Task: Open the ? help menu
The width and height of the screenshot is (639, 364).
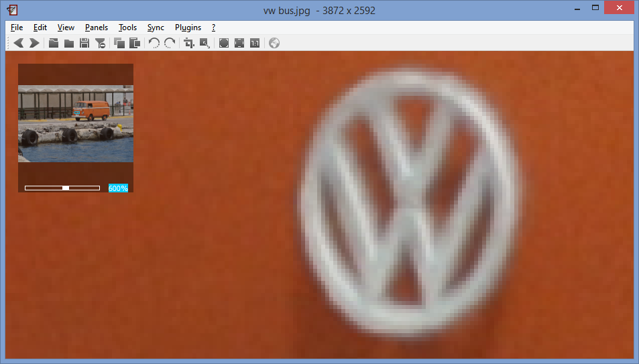Action: 213,27
